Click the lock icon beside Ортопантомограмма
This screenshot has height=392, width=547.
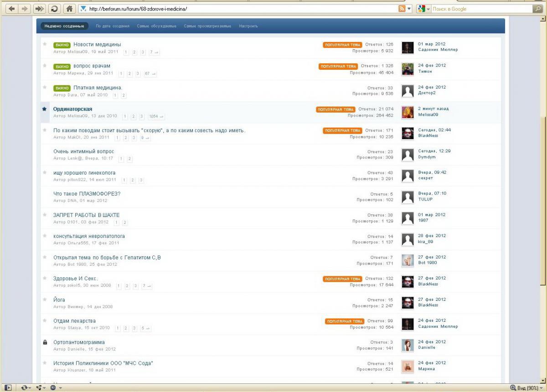point(45,342)
